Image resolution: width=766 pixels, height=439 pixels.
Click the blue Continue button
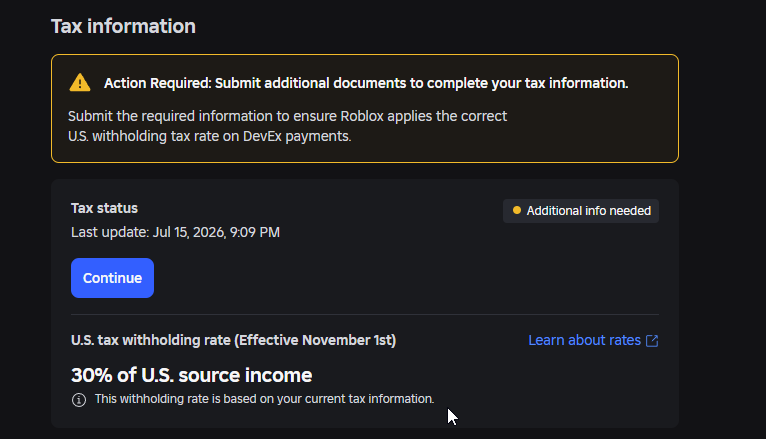tap(112, 278)
